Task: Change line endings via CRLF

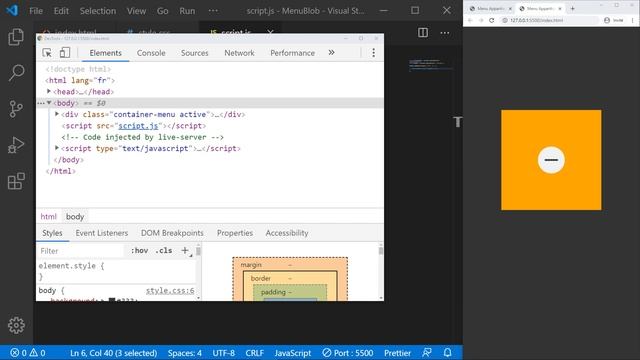Action: [x=254, y=353]
